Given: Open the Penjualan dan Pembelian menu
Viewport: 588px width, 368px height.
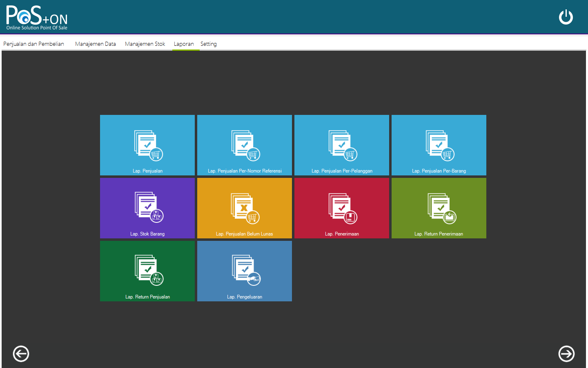Looking at the screenshot, I should click(34, 43).
